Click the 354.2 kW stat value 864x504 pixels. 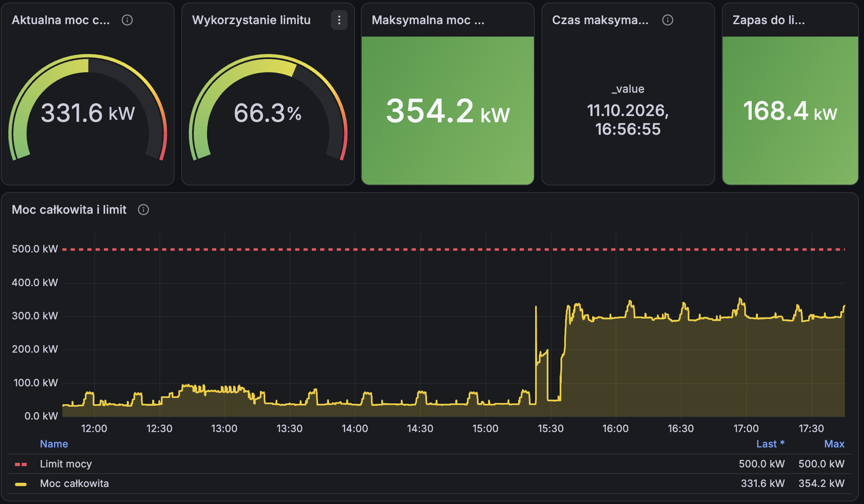point(448,111)
